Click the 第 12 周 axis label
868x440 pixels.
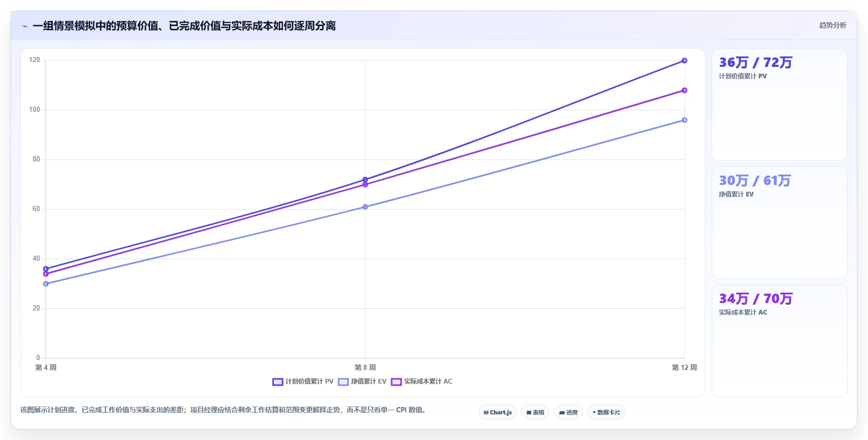[684, 367]
